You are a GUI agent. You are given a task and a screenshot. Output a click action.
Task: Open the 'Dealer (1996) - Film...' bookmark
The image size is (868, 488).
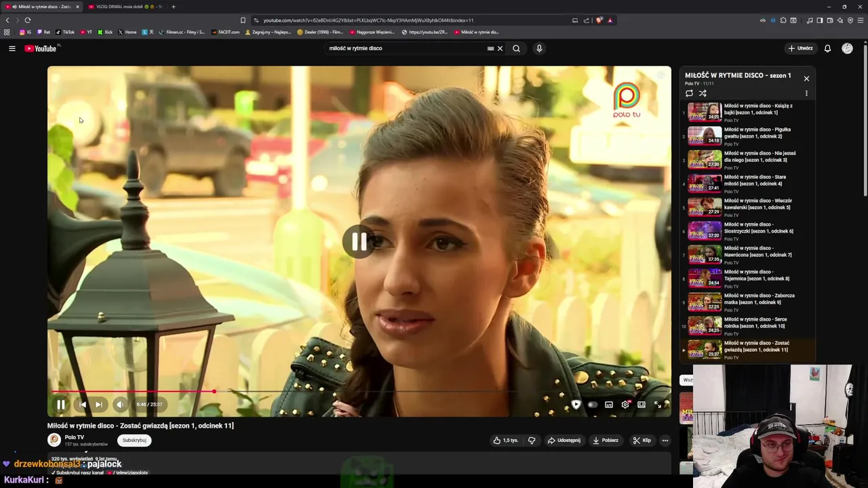coord(321,32)
